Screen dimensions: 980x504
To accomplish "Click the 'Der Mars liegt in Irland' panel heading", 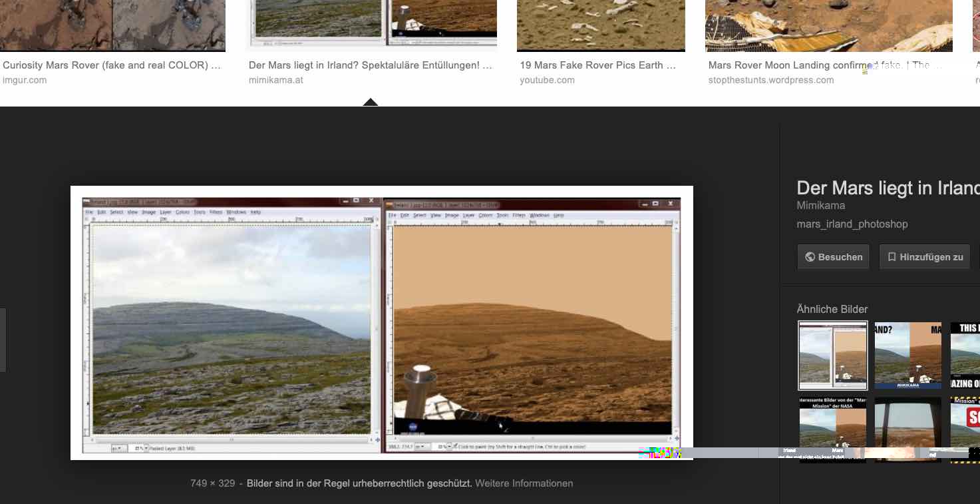I will pos(888,188).
